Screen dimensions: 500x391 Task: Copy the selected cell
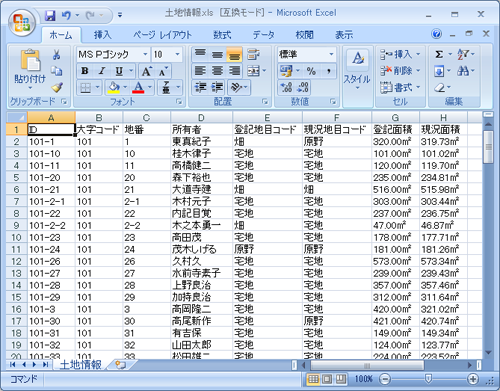[57, 71]
